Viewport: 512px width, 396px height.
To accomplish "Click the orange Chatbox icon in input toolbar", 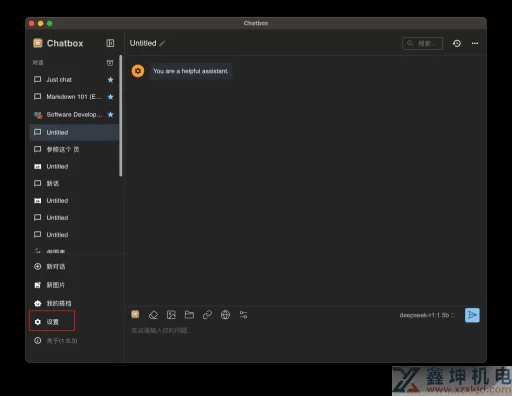I will pos(135,314).
